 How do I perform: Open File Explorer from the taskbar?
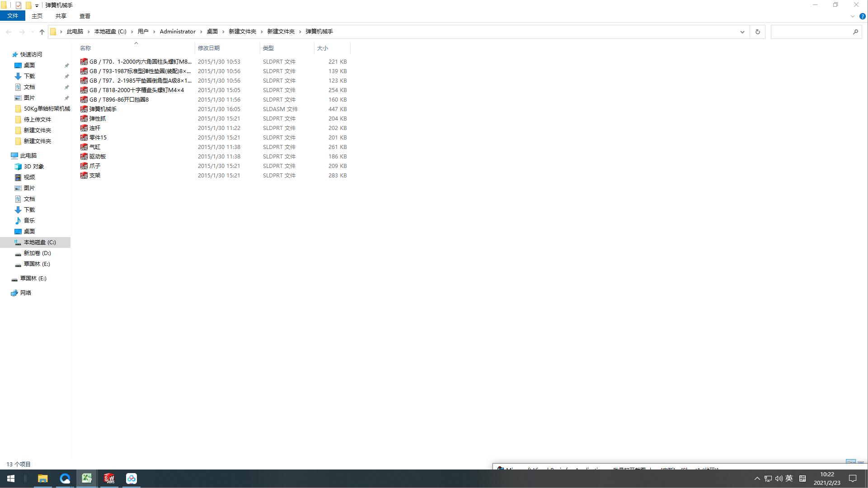pyautogui.click(x=42, y=479)
